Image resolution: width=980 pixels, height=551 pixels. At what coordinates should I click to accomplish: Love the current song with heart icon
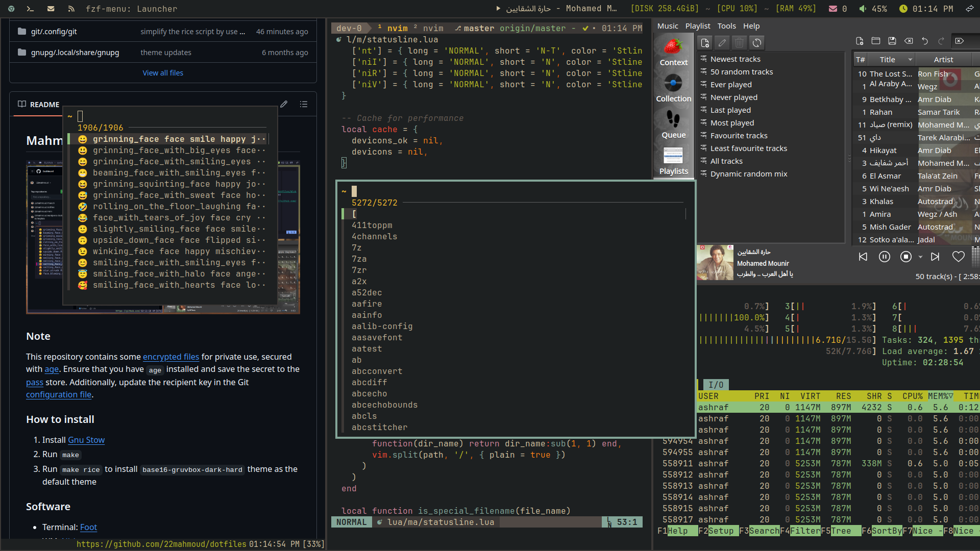[x=959, y=257]
